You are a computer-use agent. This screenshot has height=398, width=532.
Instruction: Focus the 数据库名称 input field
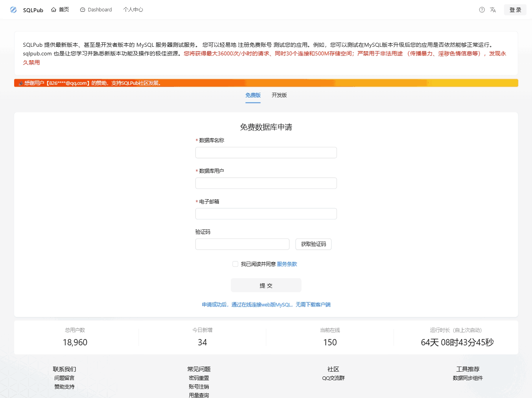(x=266, y=152)
